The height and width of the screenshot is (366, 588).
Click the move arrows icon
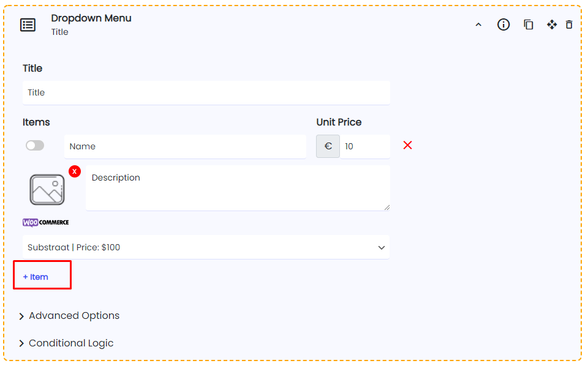pyautogui.click(x=552, y=24)
